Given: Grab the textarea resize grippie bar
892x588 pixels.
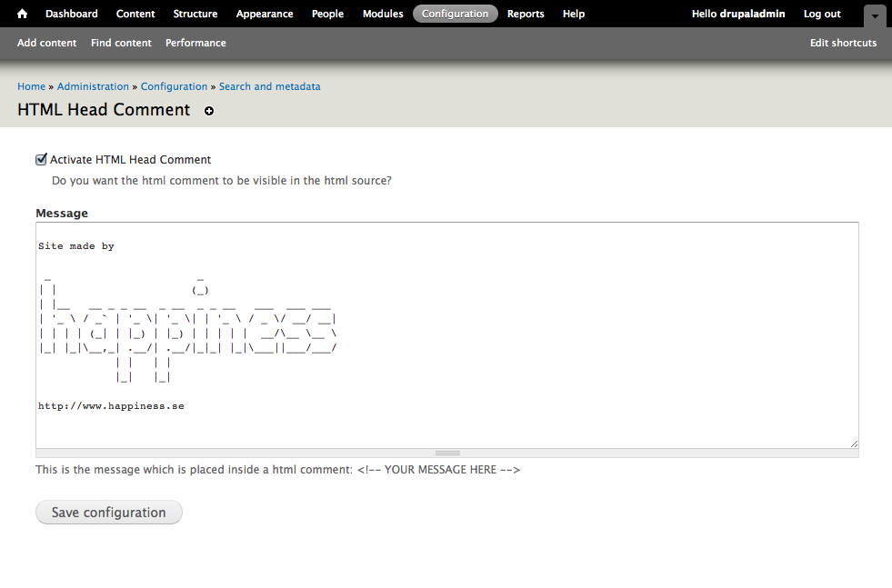Looking at the screenshot, I should [x=447, y=453].
